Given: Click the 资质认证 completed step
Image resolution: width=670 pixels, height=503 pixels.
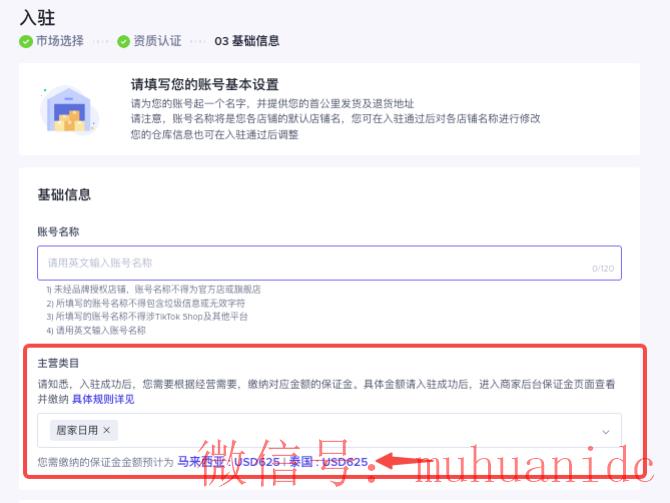Looking at the screenshot, I should (x=149, y=41).
